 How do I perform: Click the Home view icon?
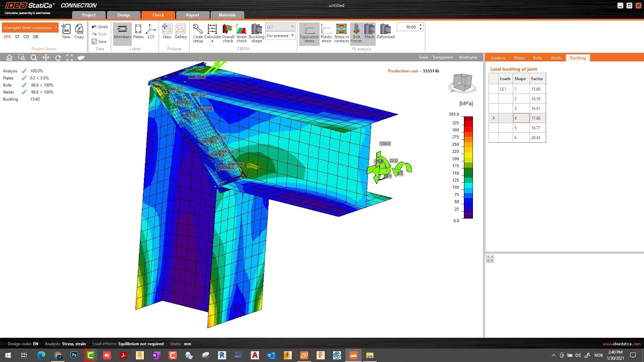click(x=9, y=58)
